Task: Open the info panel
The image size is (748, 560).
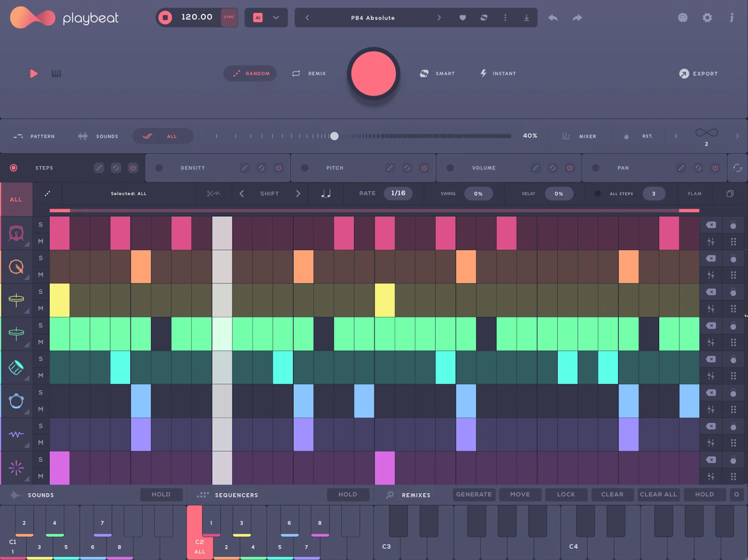Action: coord(732,18)
